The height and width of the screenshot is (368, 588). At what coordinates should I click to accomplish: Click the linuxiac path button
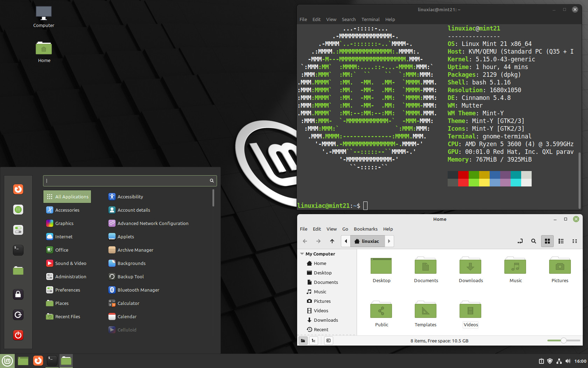(x=367, y=241)
